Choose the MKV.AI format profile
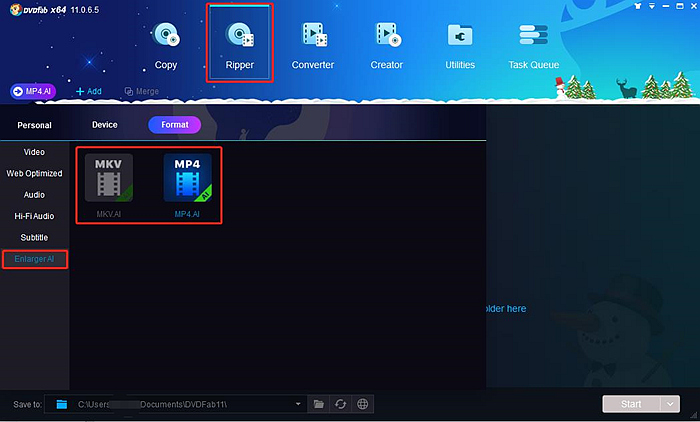700x422 pixels. tap(109, 185)
